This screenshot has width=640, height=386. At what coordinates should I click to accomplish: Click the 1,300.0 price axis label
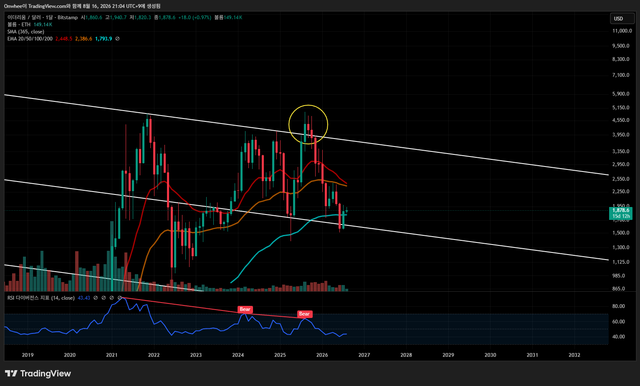621,247
